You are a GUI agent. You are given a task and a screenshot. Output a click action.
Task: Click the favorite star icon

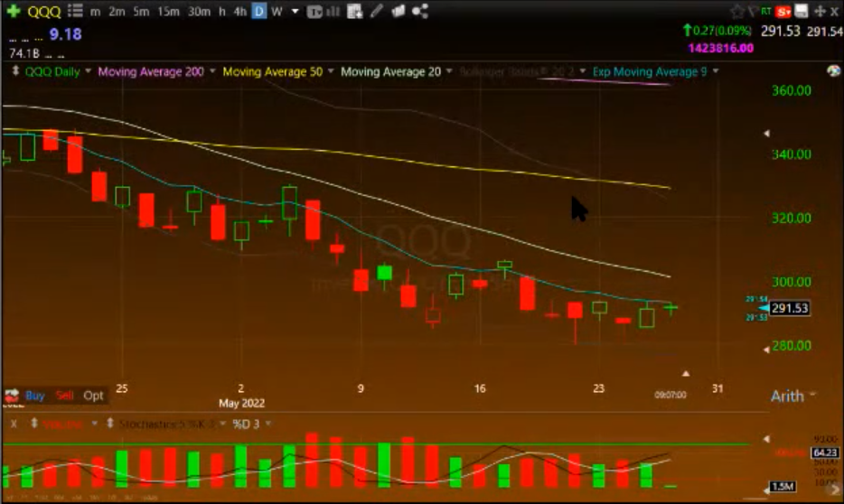[x=736, y=12]
